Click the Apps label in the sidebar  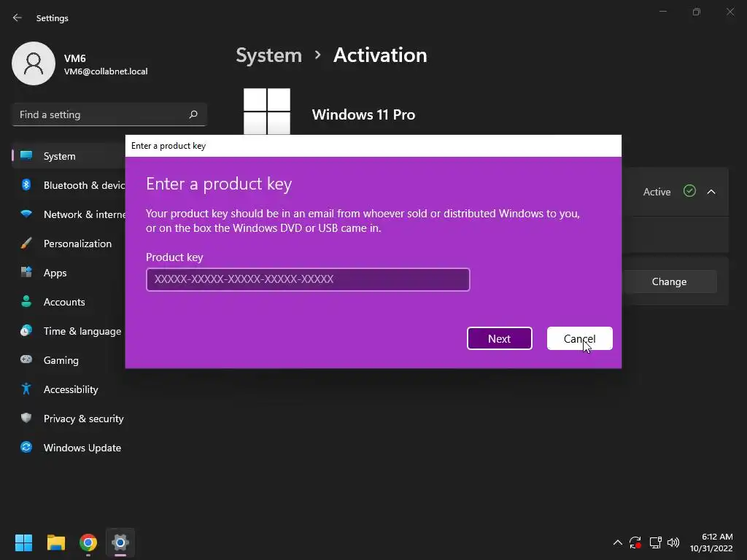(x=55, y=273)
